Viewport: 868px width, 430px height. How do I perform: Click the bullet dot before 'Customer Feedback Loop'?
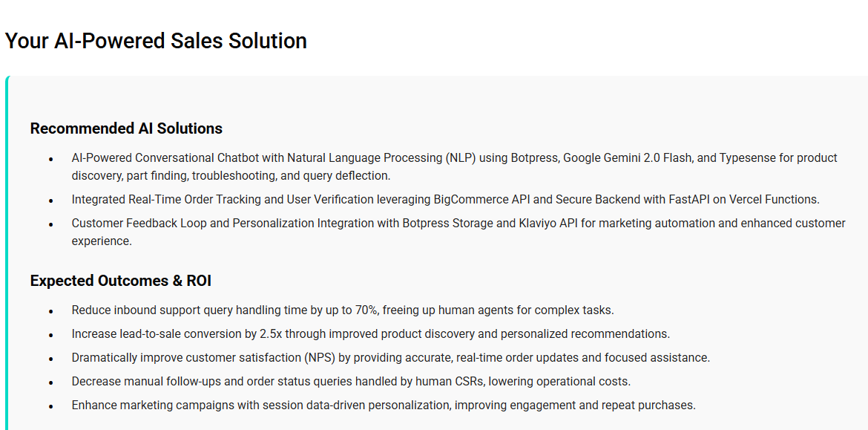tap(51, 225)
